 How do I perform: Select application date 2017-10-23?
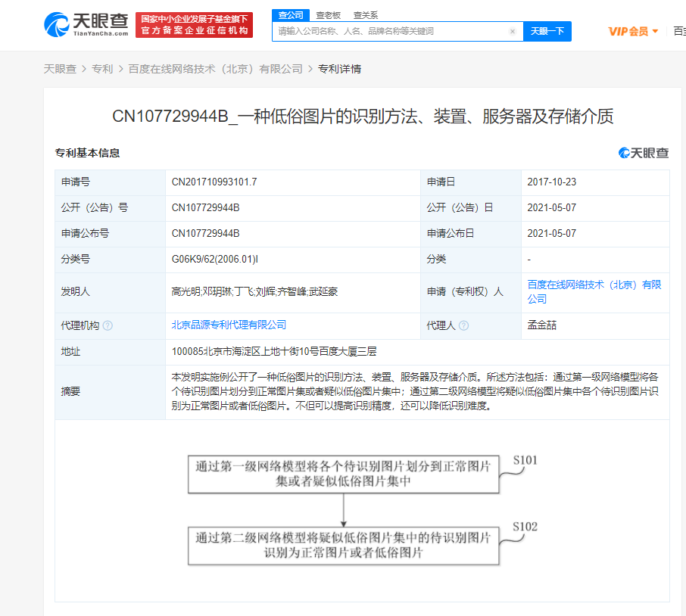[x=552, y=182]
